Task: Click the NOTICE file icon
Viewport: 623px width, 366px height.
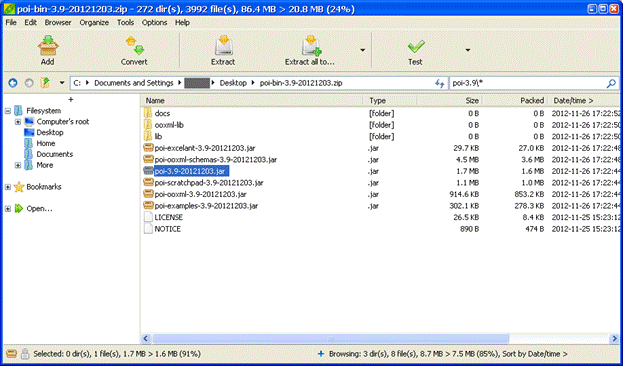Action: [148, 229]
